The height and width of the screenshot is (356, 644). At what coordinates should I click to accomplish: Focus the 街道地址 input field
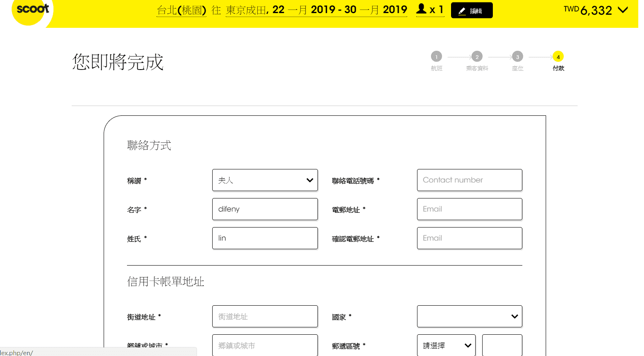click(x=265, y=316)
